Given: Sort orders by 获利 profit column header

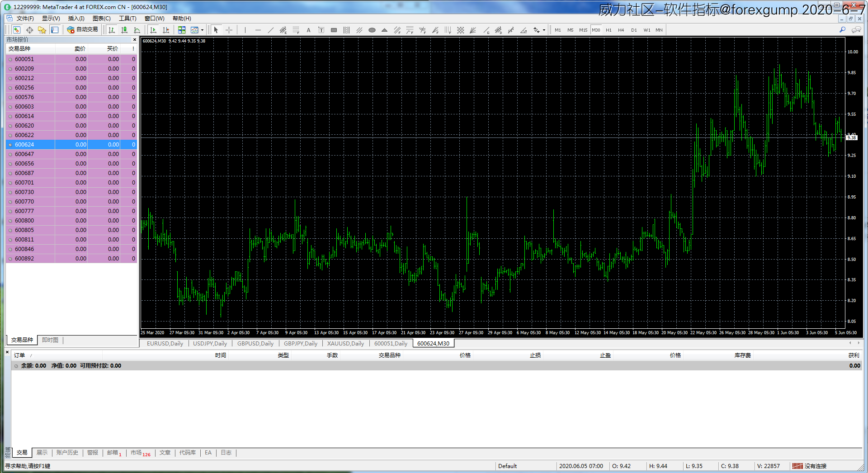Looking at the screenshot, I should click(854, 355).
